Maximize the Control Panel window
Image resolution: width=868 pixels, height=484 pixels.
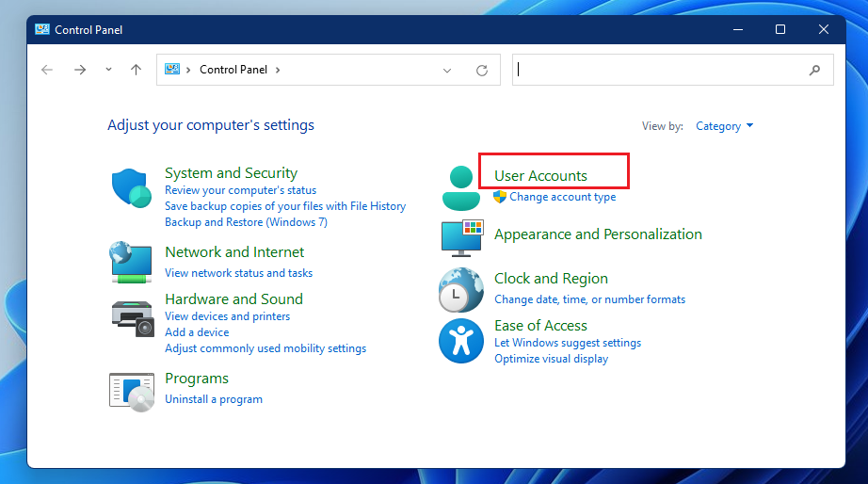(780, 29)
